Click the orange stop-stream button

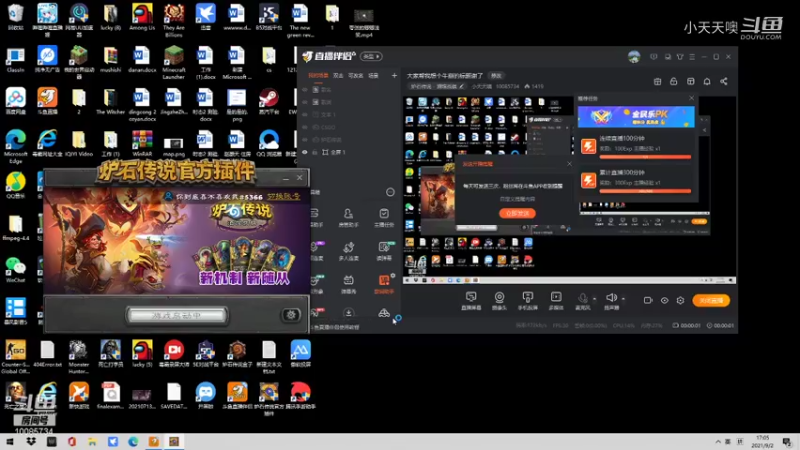[711, 301]
